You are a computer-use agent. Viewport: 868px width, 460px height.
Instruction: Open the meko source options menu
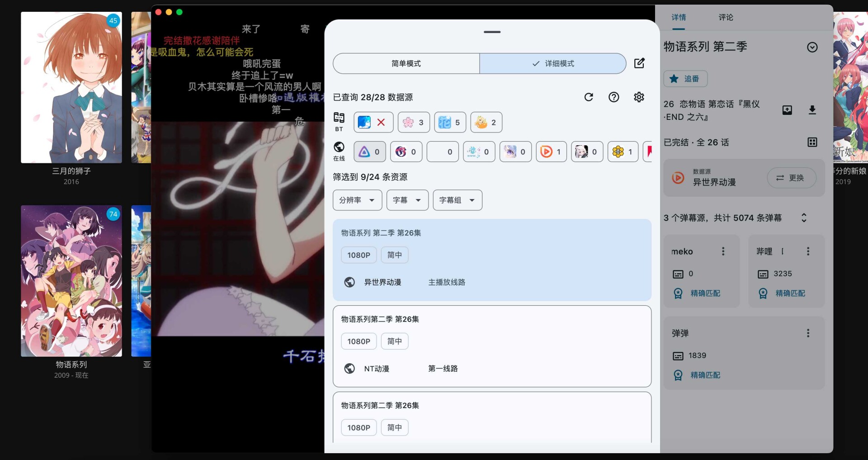[723, 251]
